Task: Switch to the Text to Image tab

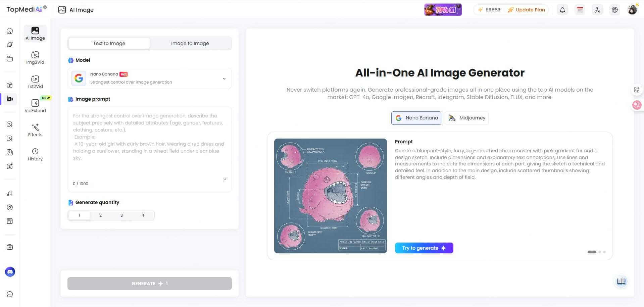Action: [x=109, y=43]
